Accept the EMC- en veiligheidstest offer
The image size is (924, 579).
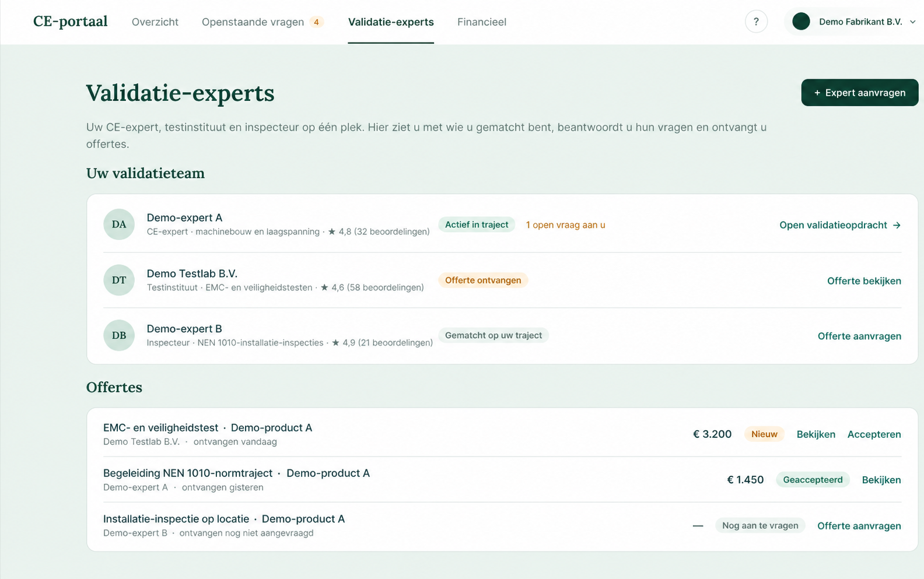coord(874,434)
